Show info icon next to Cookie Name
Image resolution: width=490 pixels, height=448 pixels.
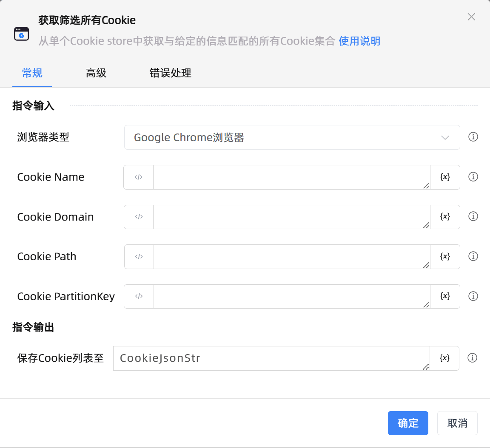pos(473,177)
